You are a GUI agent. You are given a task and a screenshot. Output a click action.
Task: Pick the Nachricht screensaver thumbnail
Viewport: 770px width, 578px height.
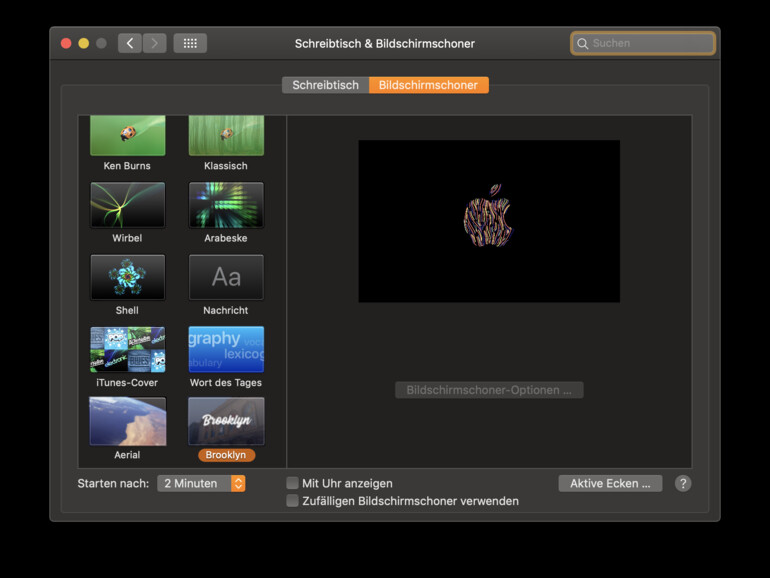226,277
